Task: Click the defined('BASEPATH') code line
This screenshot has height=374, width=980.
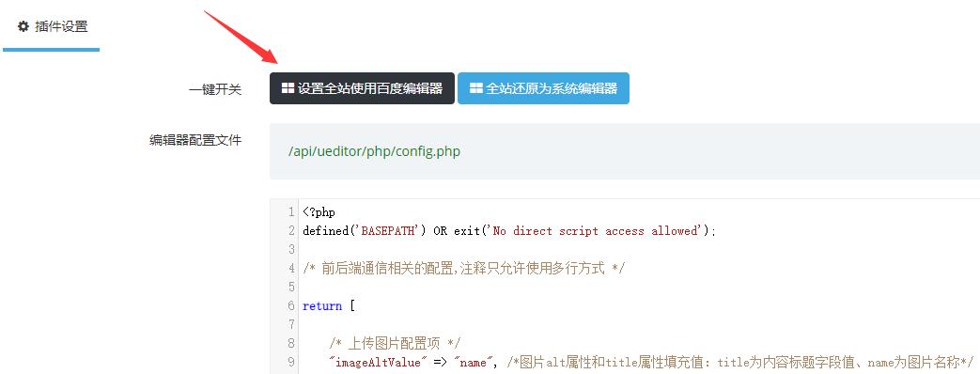Action: [x=508, y=231]
